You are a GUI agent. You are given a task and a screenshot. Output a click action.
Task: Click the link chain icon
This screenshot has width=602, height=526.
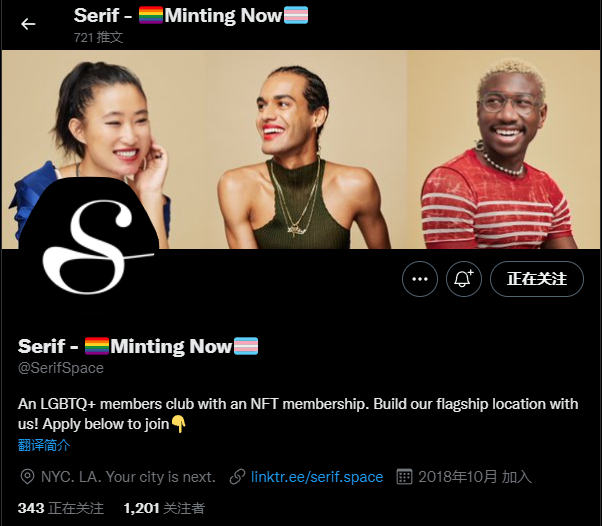click(237, 477)
